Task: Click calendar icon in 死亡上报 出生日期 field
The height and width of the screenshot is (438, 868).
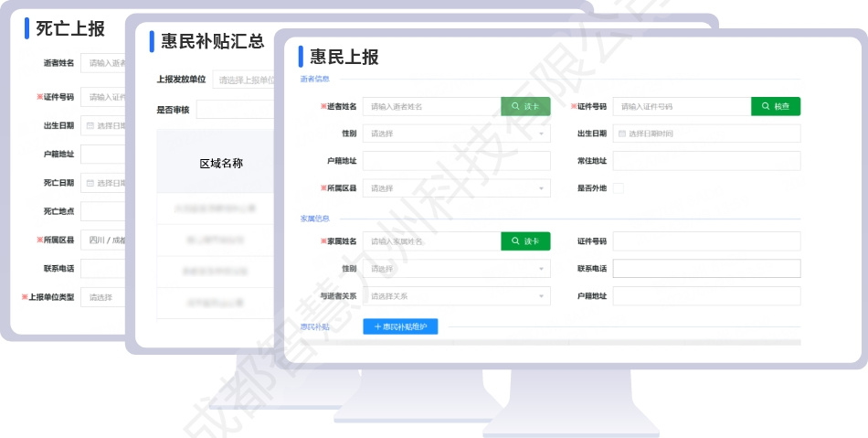Action: pyautogui.click(x=90, y=125)
